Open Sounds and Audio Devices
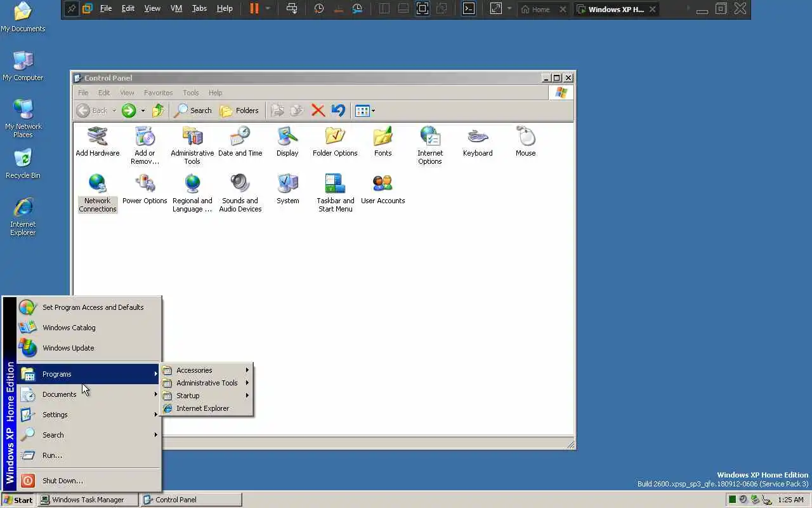This screenshot has height=508, width=812. [x=240, y=193]
